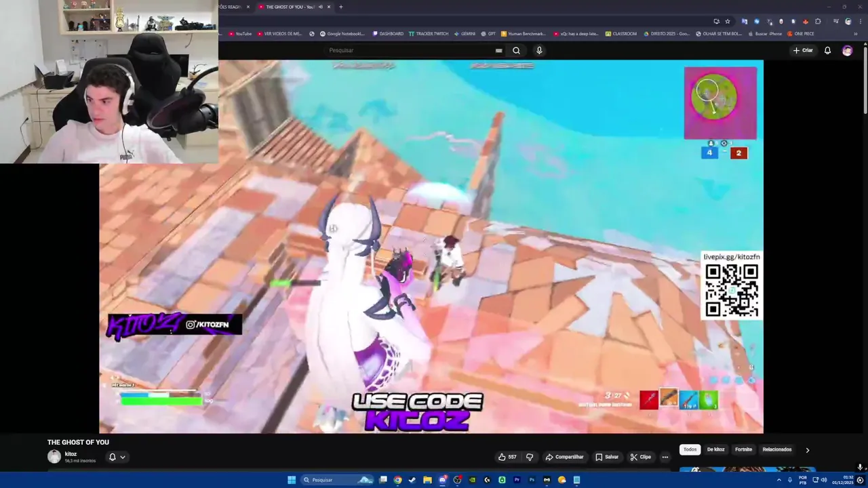
Task: Open the DIREITO 2025 bookmark
Action: [666, 33]
